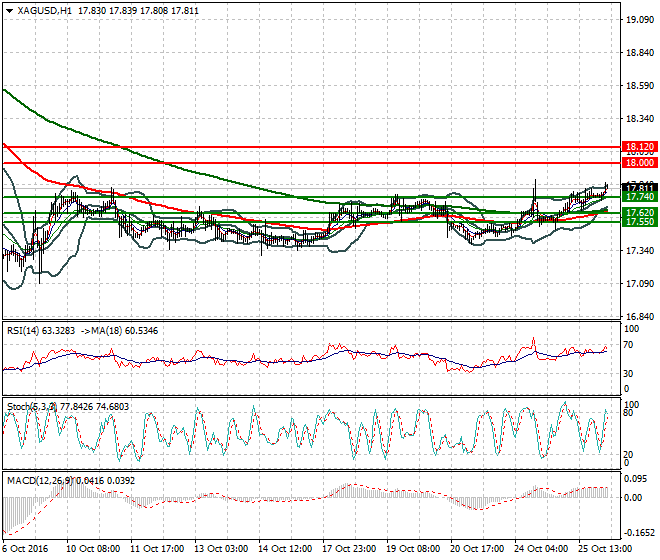Screen dimensions: 660x560
Task: Click the MACD 0.00 axis value
Action: pyautogui.click(x=633, y=498)
